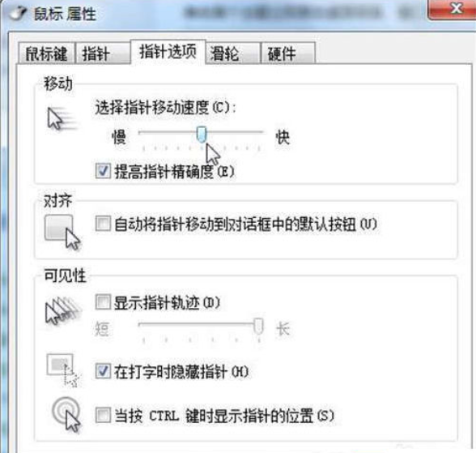Click the pointer trails icon
Viewport: 476px width, 453px height.
click(x=63, y=310)
